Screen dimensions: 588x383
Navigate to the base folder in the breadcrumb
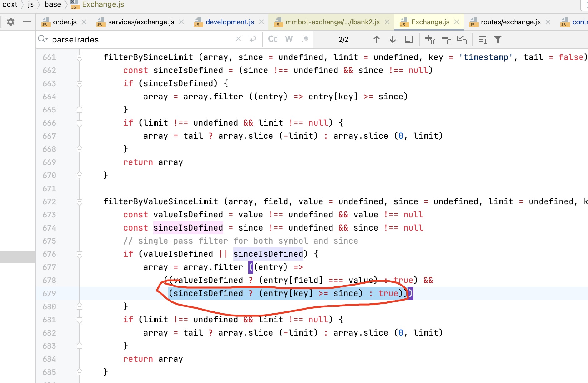point(53,4)
